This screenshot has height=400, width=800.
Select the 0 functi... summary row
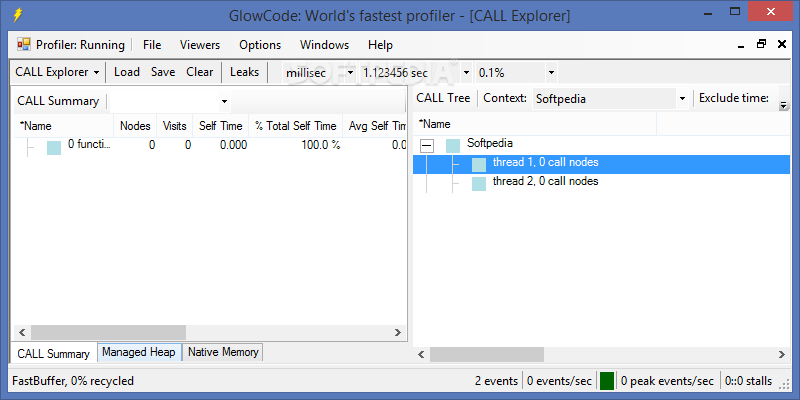click(89, 144)
